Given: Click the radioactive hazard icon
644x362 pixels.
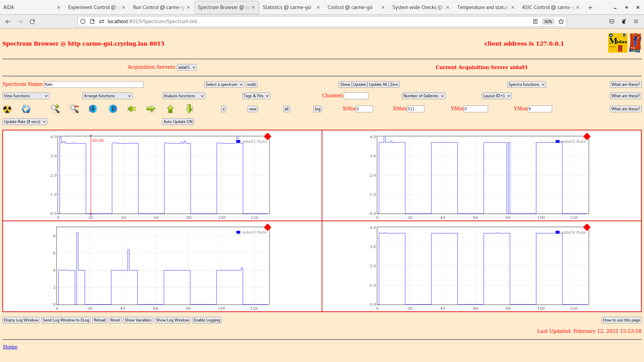Looking at the screenshot, I should 7,109.
